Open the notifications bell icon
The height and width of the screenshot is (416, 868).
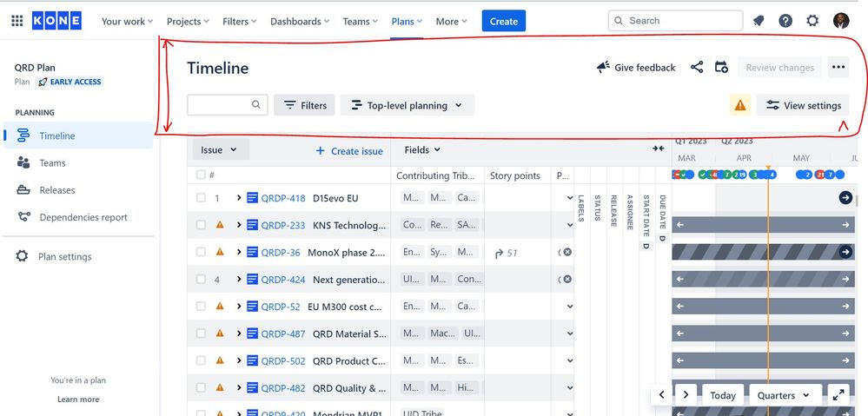(759, 21)
